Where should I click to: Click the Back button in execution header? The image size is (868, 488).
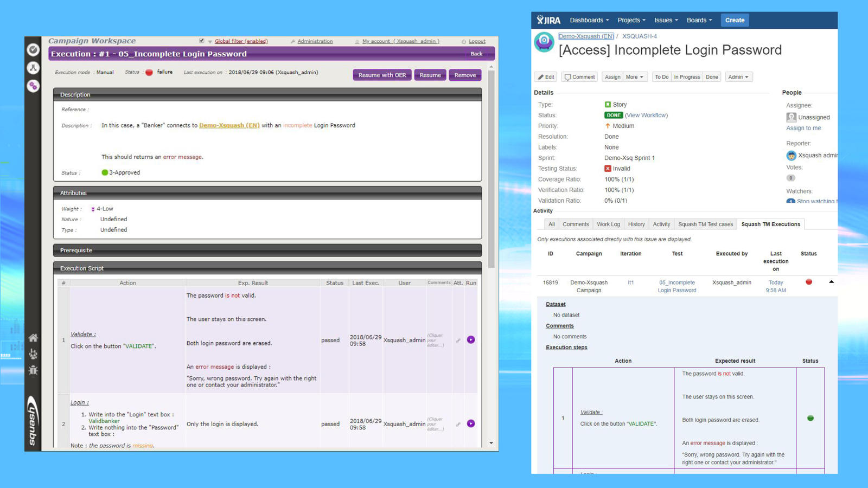tap(476, 54)
